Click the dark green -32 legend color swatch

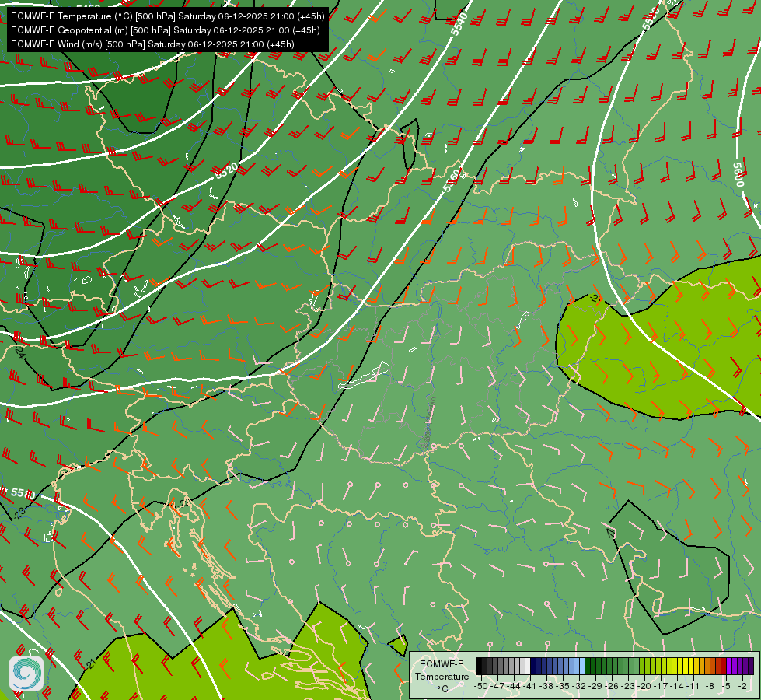pyautogui.click(x=588, y=666)
